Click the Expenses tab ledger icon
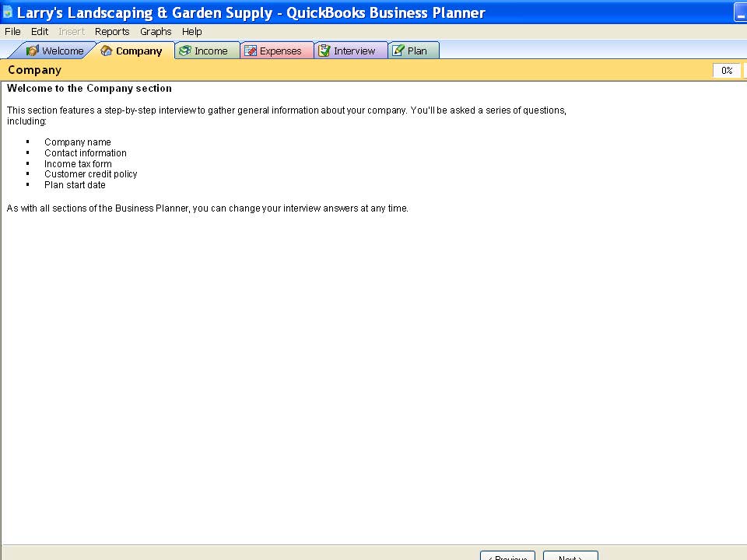 (x=251, y=51)
